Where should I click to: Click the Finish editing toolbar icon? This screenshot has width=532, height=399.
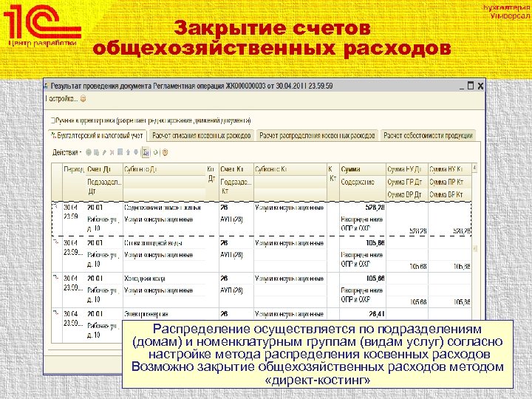120,152
